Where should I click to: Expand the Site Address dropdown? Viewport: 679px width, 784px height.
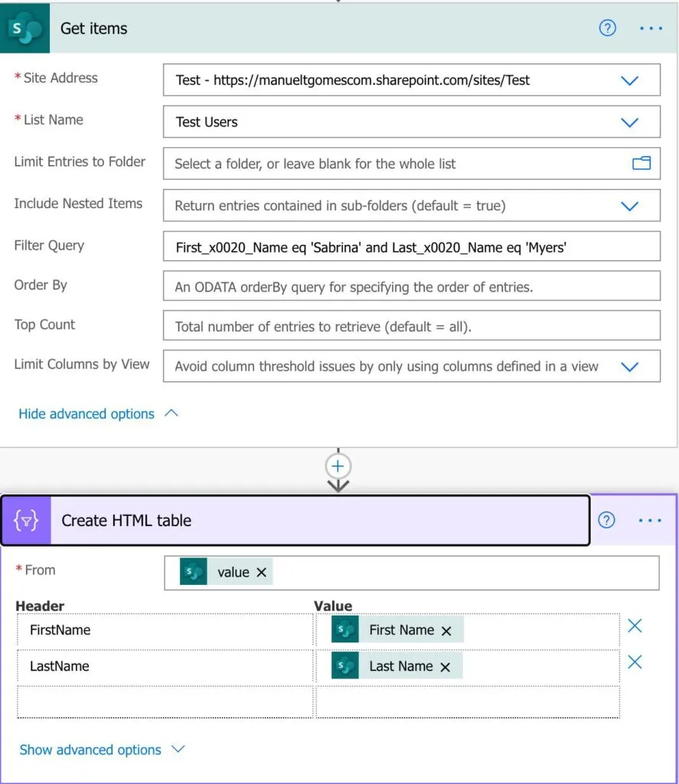(629, 80)
